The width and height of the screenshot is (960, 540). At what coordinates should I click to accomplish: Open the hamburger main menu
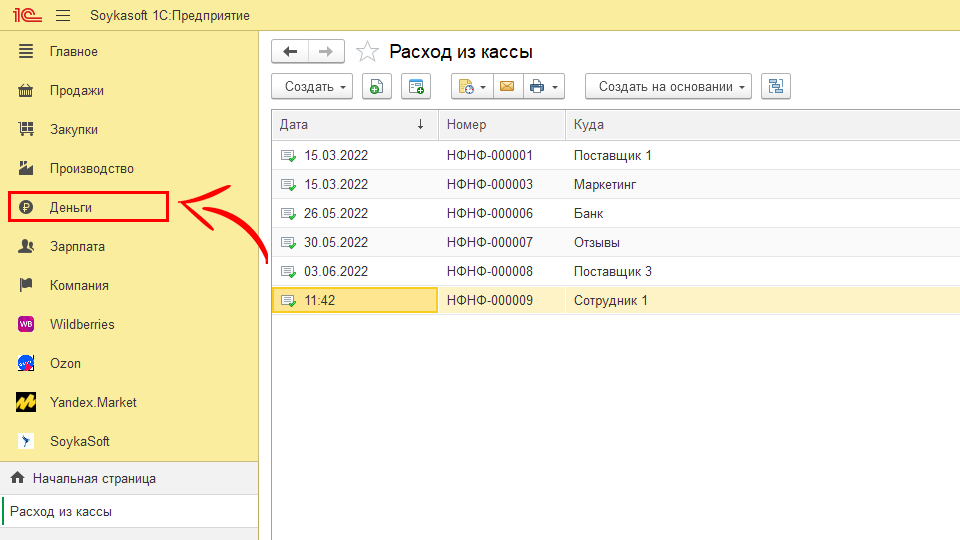point(63,16)
